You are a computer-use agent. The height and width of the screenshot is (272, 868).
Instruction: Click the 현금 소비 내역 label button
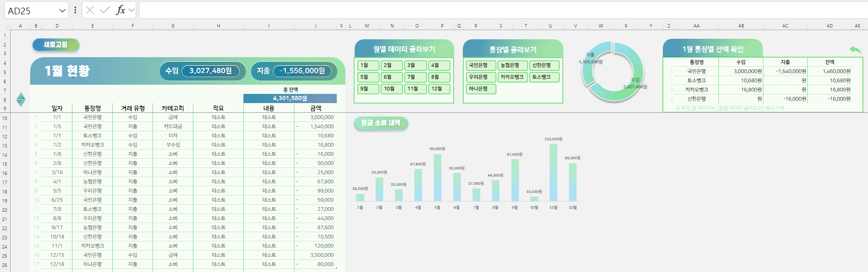[x=381, y=123]
